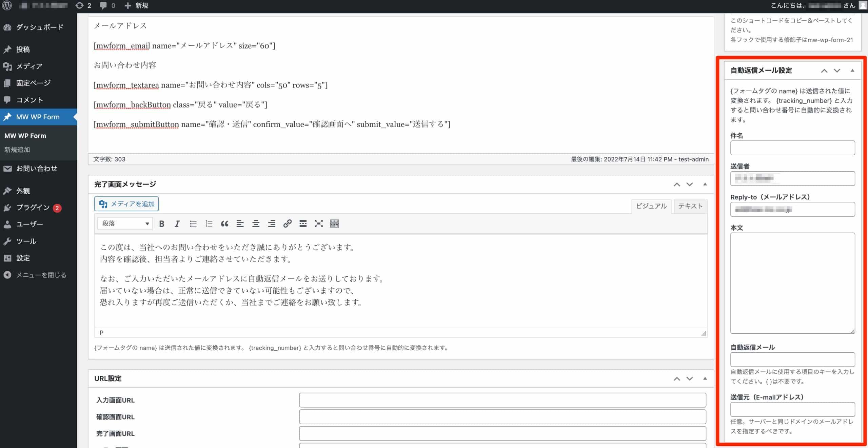This screenshot has height=448, width=868.
Task: Apply italic formatting
Action: (177, 223)
